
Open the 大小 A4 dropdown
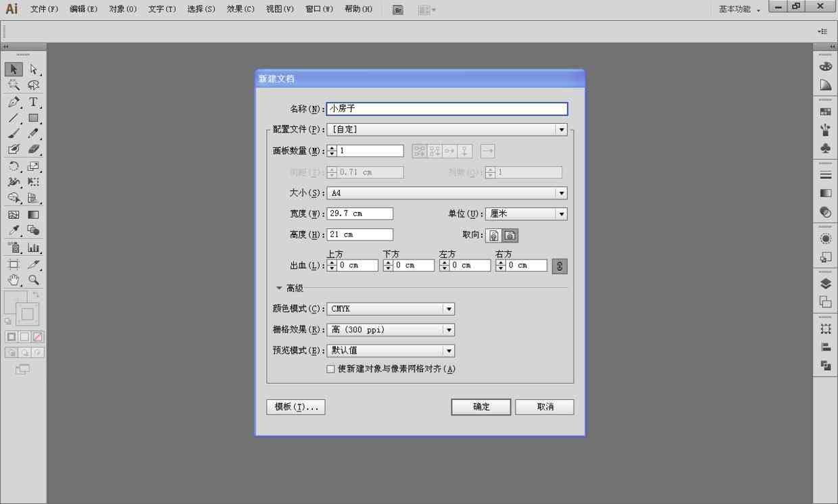click(447, 193)
